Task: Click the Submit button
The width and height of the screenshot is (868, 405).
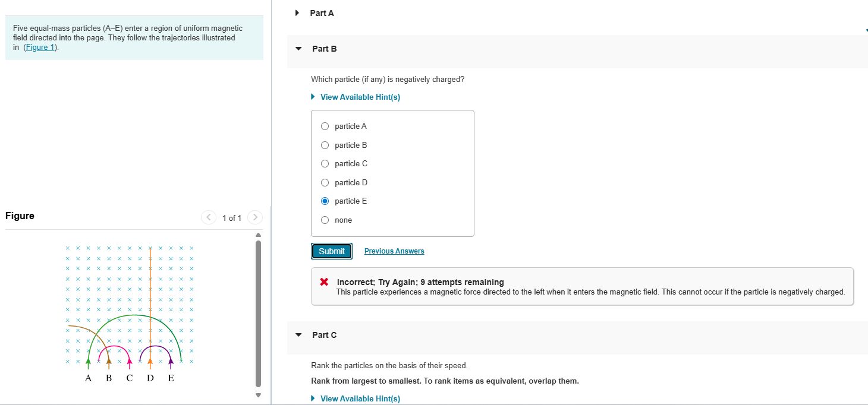Action: point(331,251)
